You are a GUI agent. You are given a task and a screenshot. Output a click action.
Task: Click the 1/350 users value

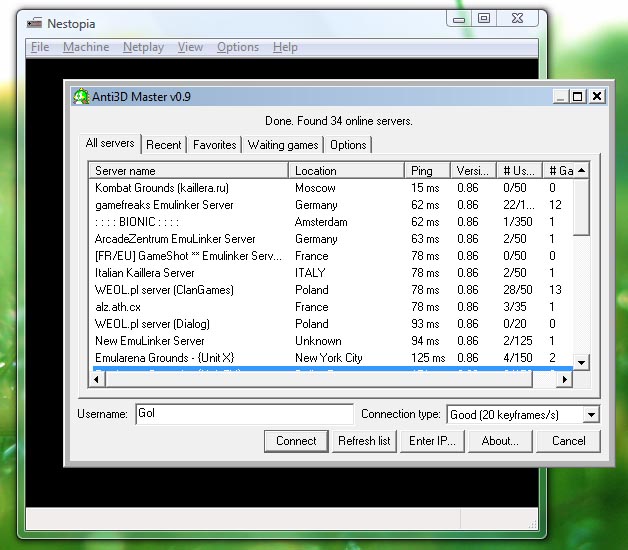pos(518,222)
